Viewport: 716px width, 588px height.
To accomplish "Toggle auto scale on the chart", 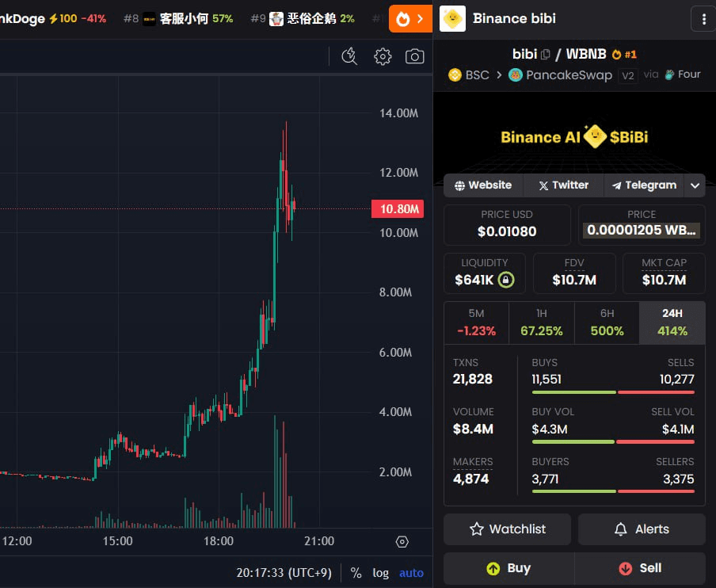I will point(411,572).
